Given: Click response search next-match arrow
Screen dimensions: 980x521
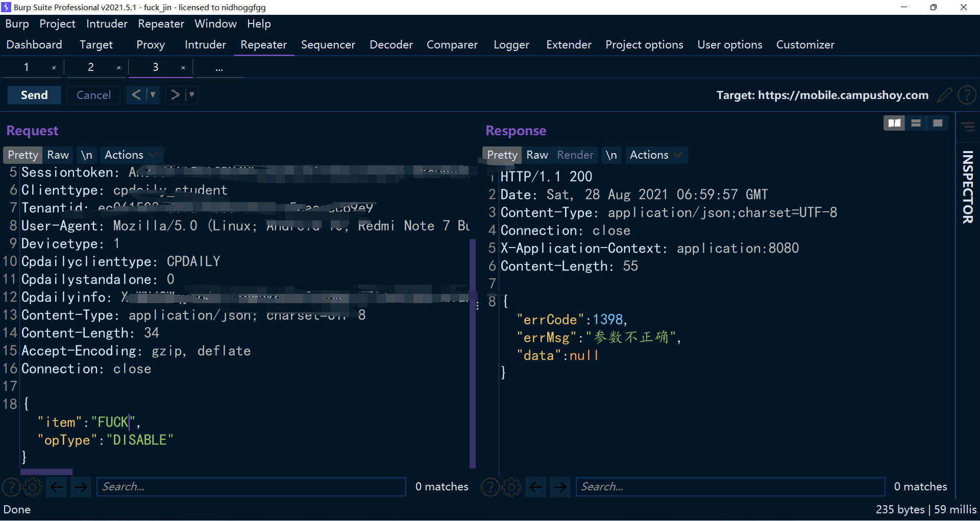Looking at the screenshot, I should pos(560,487).
